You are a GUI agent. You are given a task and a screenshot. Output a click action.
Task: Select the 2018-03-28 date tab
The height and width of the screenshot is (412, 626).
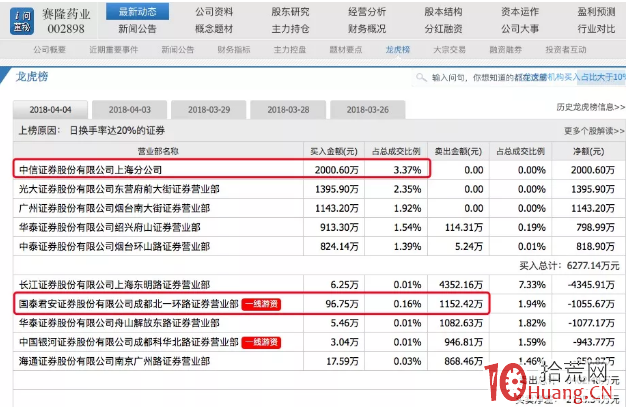(x=288, y=110)
